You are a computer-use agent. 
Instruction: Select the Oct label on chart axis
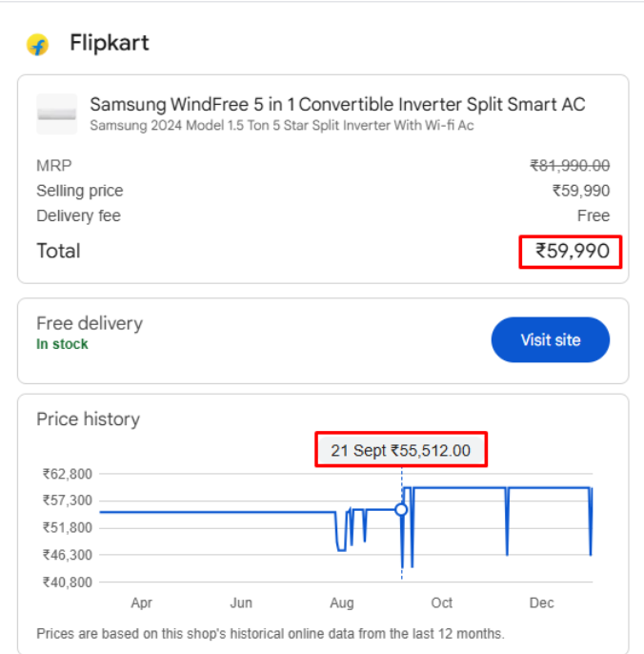441,603
